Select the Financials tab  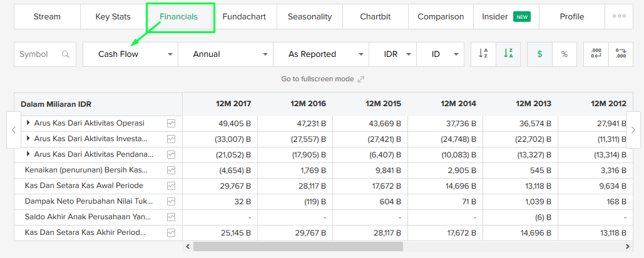(178, 17)
